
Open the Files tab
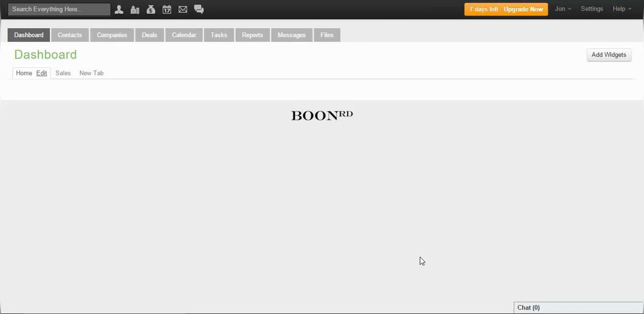pyautogui.click(x=327, y=35)
